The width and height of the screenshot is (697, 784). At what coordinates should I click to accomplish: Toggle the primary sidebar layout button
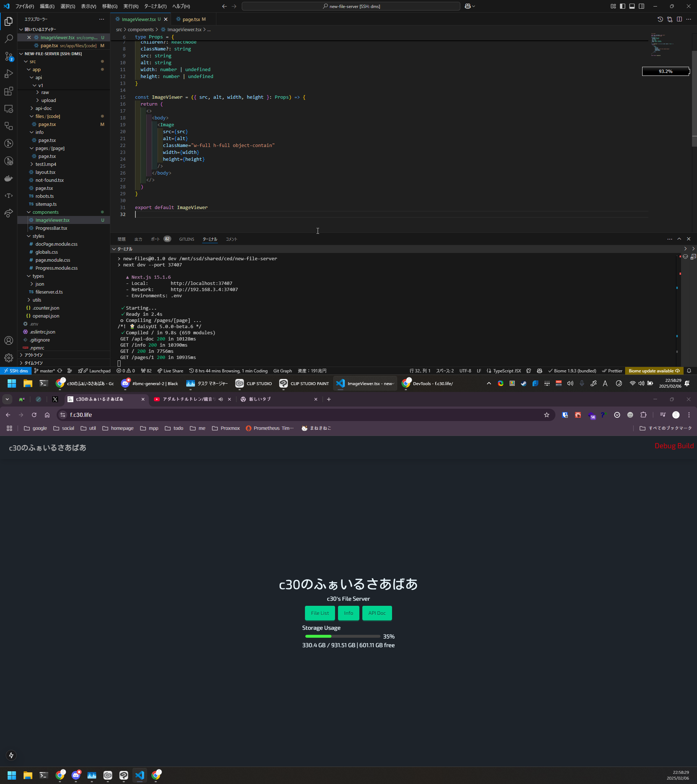[622, 6]
